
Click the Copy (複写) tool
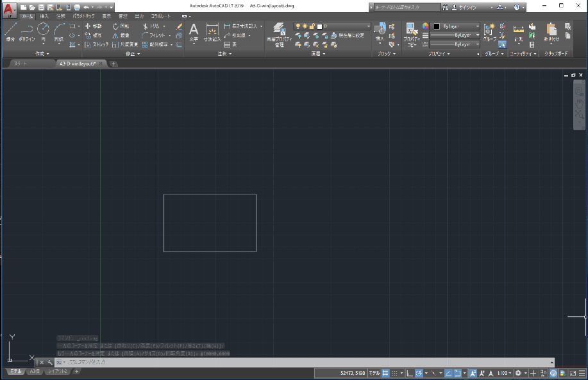[x=93, y=35]
